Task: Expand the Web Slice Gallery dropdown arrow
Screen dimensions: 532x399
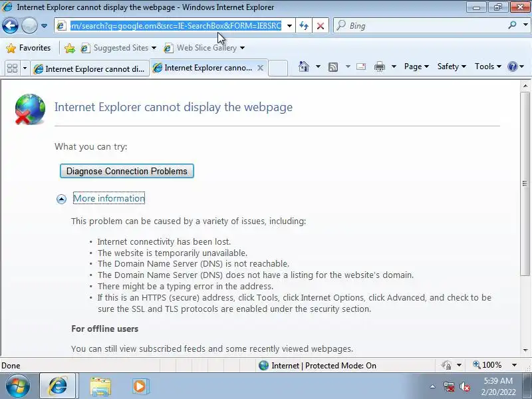Action: (x=242, y=48)
